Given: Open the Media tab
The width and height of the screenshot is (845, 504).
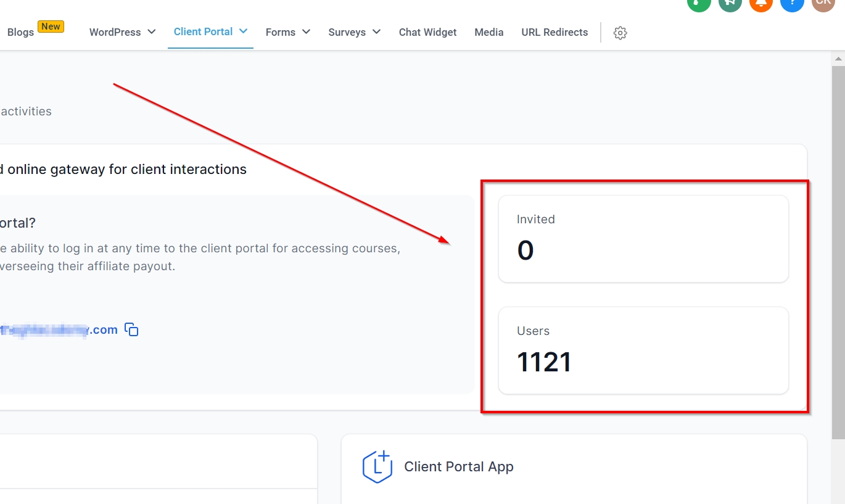Looking at the screenshot, I should coord(488,32).
